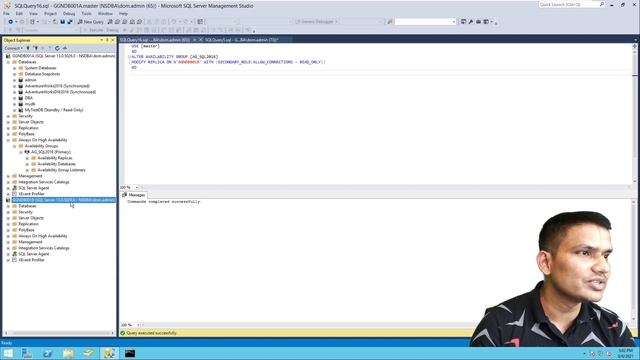This screenshot has height=360, width=640.
Task: Click the MyTestDB database icon
Action: point(21,110)
